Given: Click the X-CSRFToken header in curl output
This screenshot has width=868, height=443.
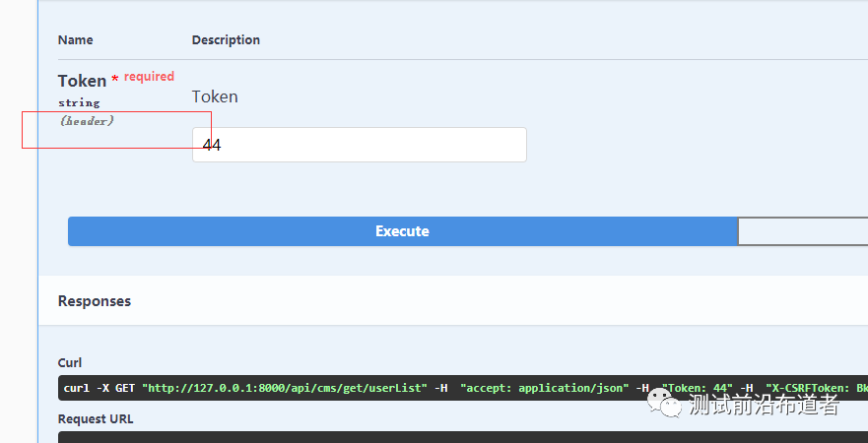Looking at the screenshot, I should 816,388.
